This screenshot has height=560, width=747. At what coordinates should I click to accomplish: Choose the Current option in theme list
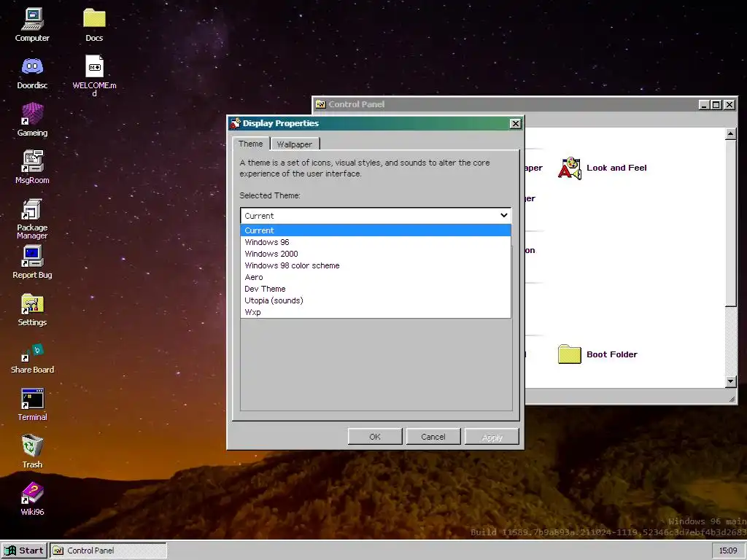(376, 230)
